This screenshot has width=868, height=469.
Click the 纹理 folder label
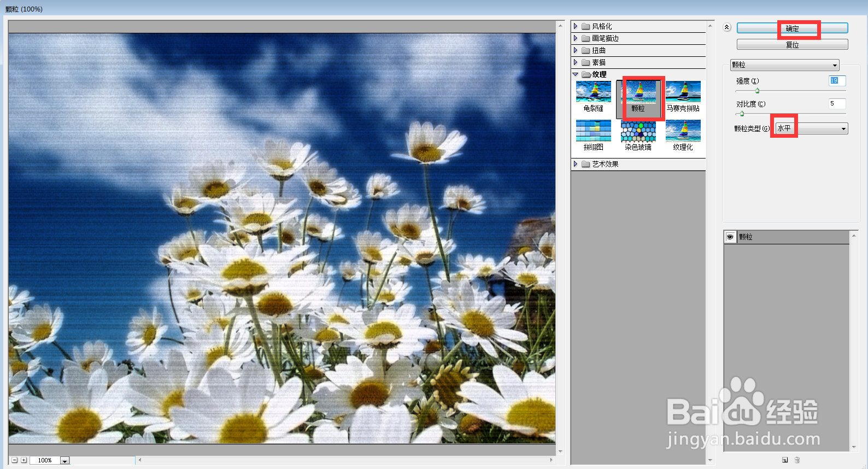(599, 74)
